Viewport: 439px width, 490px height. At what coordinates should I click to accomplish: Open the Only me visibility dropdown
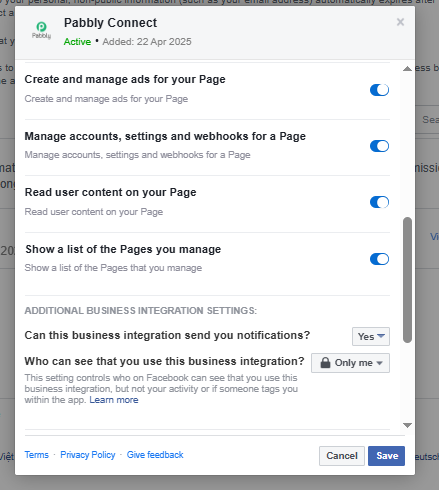[x=350, y=363]
